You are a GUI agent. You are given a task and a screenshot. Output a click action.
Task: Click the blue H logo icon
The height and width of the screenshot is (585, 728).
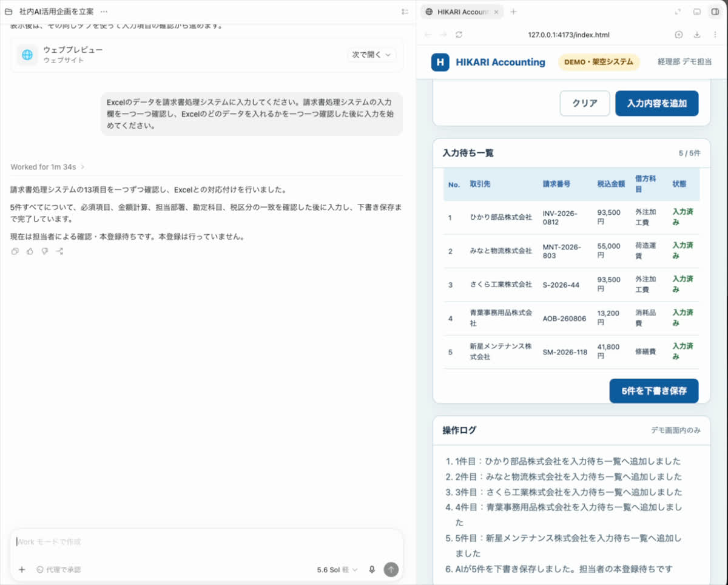click(440, 62)
